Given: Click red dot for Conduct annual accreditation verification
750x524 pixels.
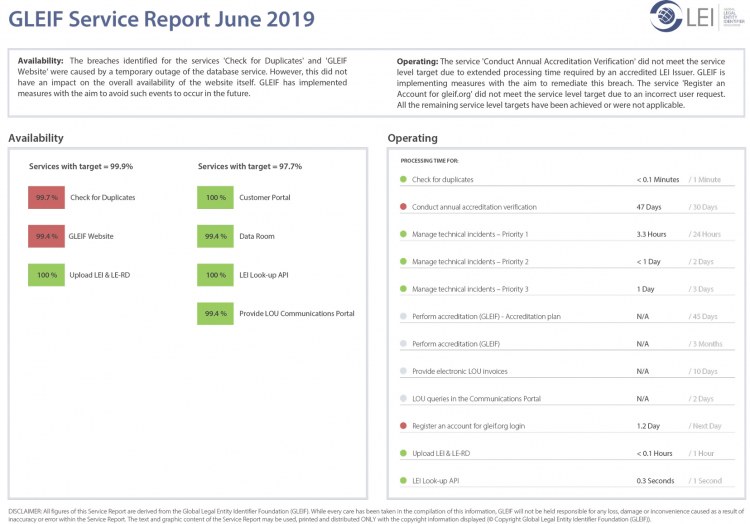Looking at the screenshot, I should coord(403,207).
